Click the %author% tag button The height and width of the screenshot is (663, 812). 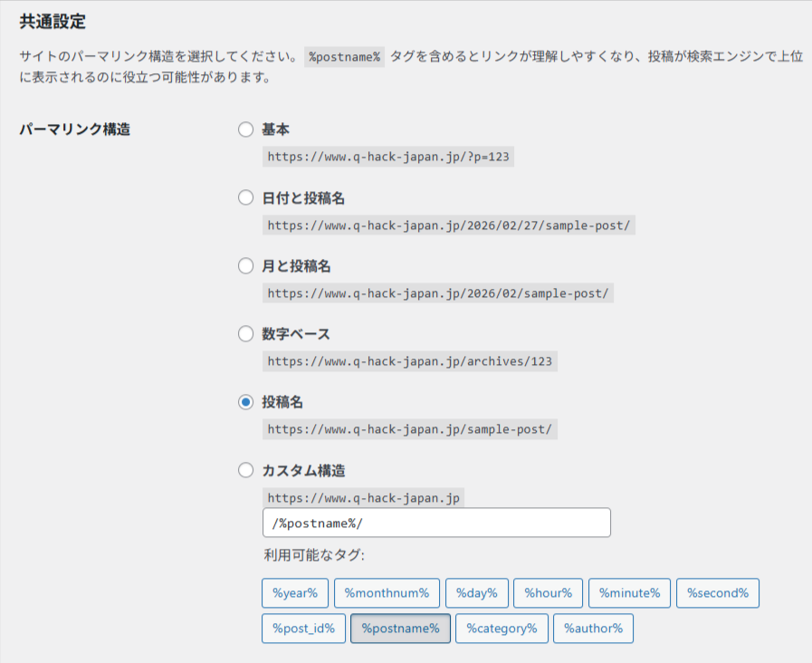[x=593, y=629]
